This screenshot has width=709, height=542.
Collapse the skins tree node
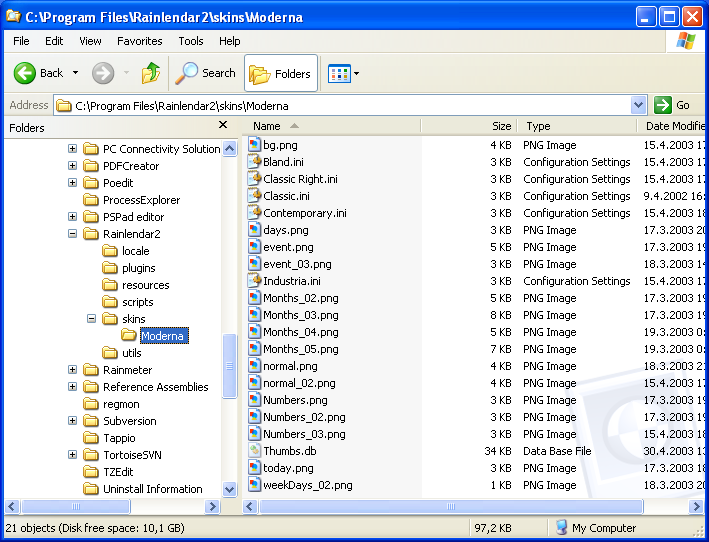pyautogui.click(x=91, y=318)
